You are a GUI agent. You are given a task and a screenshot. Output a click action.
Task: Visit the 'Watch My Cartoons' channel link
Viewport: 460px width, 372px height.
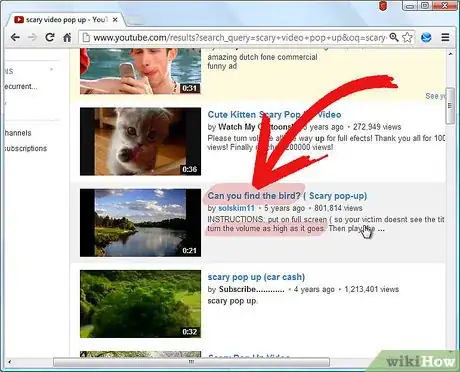coord(255,127)
